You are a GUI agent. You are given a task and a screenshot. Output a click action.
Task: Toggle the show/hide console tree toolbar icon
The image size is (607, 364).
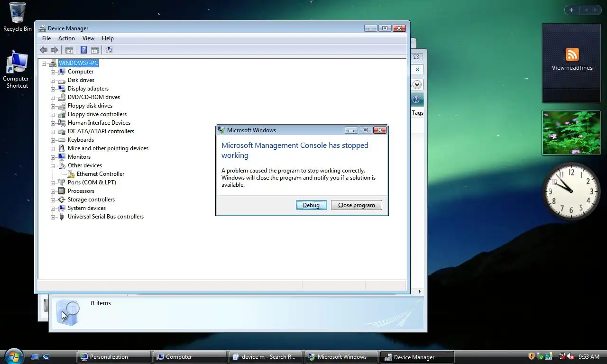point(69,50)
